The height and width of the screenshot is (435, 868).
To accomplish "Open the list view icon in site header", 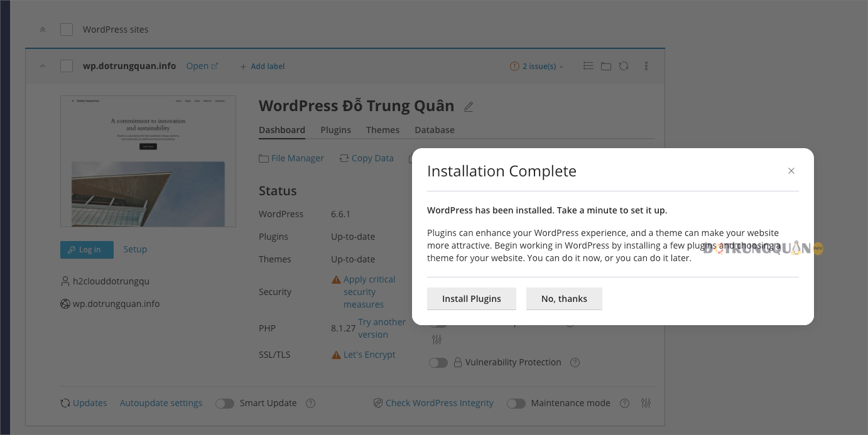I will [x=588, y=66].
